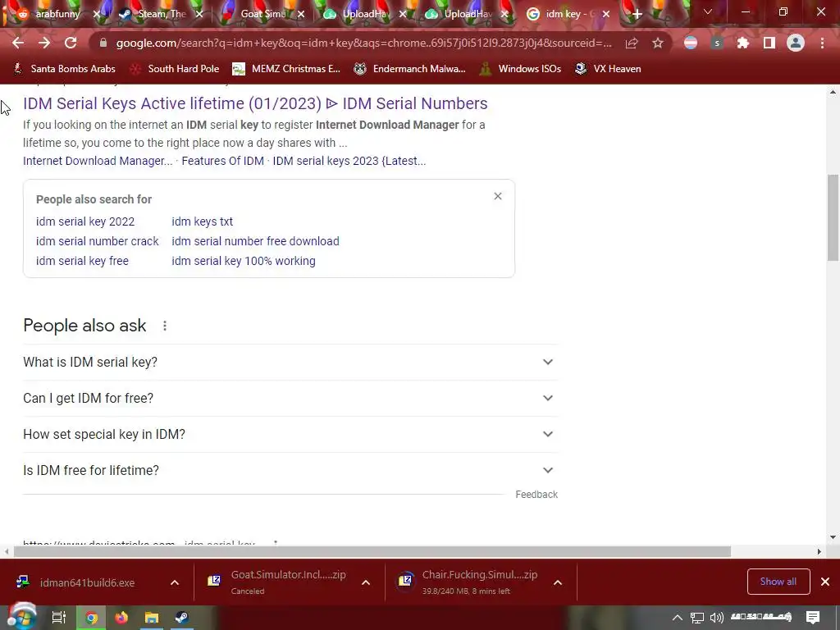Switch to the arabfunny tab
840x630 pixels.
pos(49,14)
